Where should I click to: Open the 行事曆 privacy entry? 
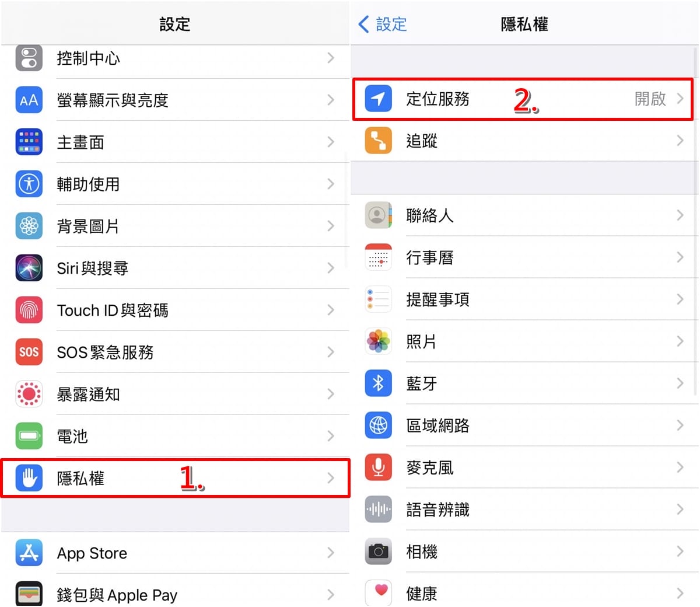click(525, 257)
